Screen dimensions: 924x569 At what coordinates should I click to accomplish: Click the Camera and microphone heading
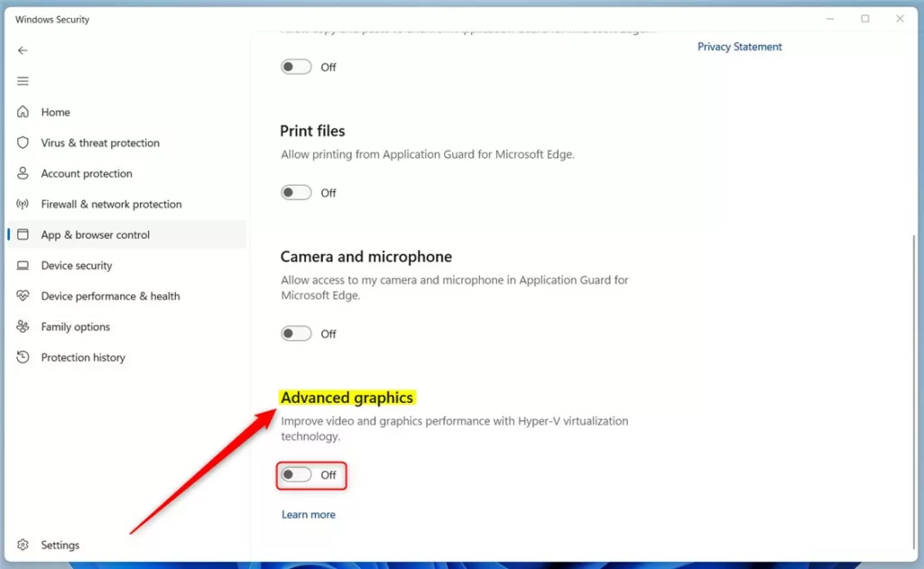tap(366, 256)
